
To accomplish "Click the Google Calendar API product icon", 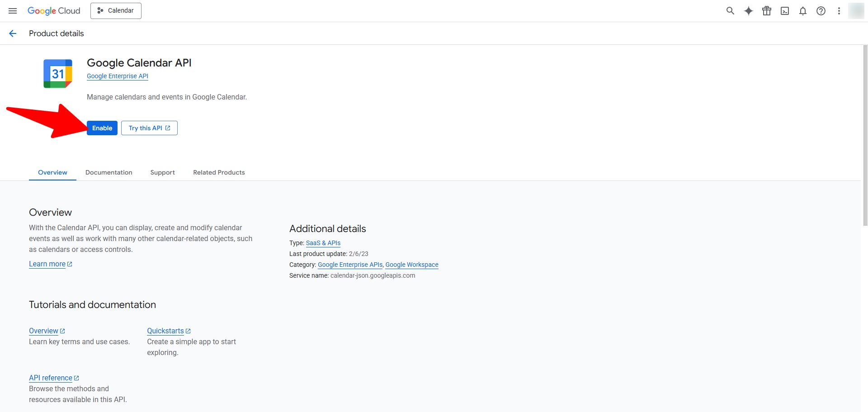I will [58, 74].
